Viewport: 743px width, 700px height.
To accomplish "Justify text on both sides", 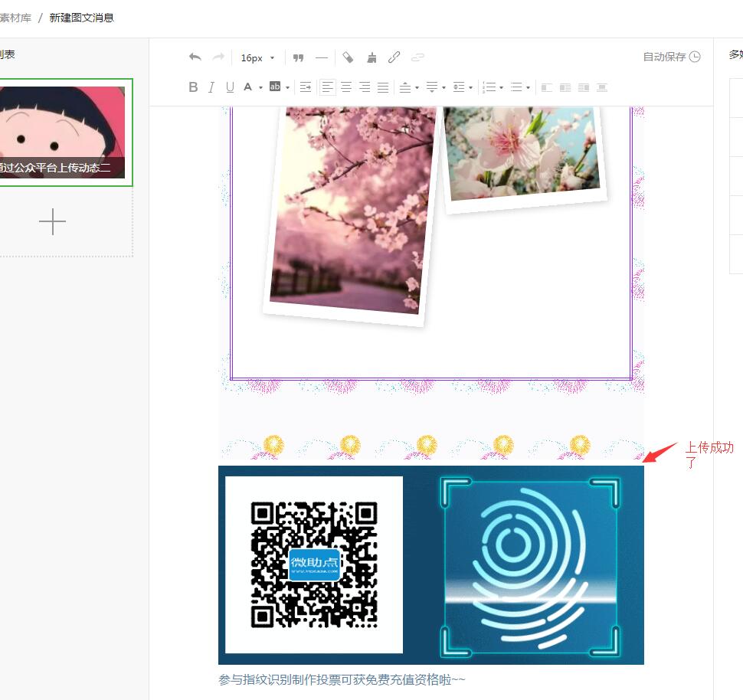I will 383,87.
